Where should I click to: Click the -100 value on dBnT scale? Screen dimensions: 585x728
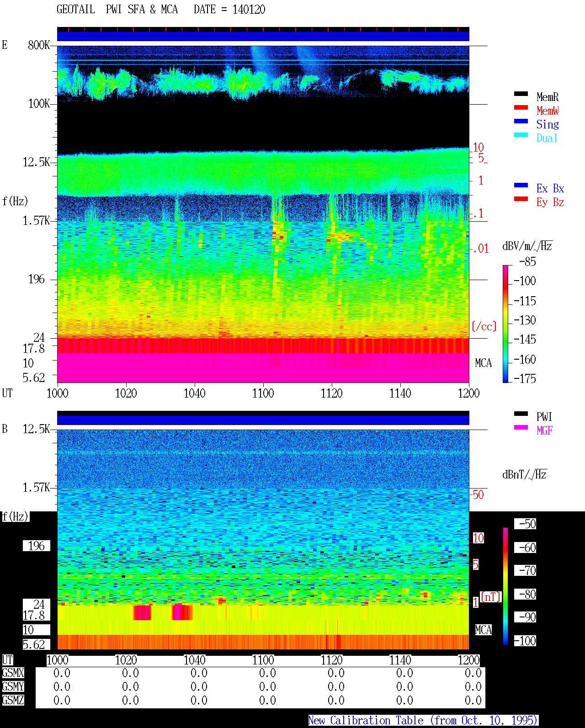tap(526, 641)
